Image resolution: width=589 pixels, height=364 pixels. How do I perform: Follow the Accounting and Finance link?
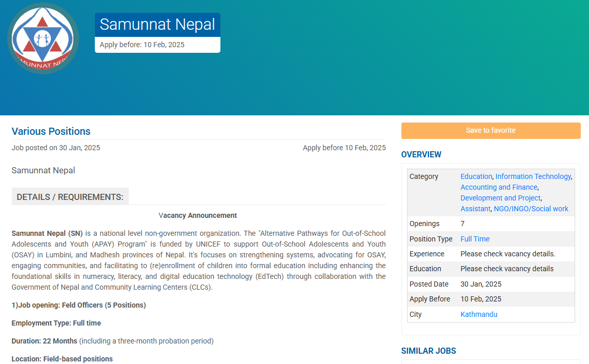[x=498, y=187]
